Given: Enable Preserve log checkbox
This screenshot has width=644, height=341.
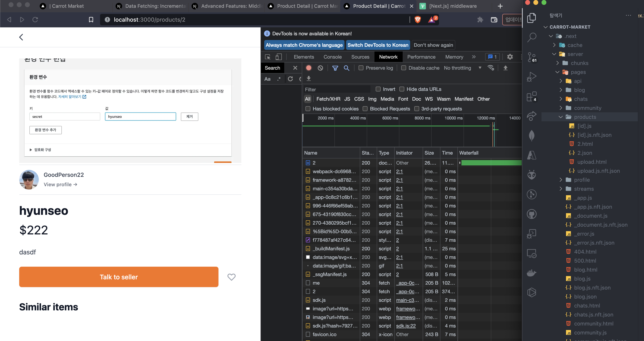Looking at the screenshot, I should pyautogui.click(x=361, y=68).
